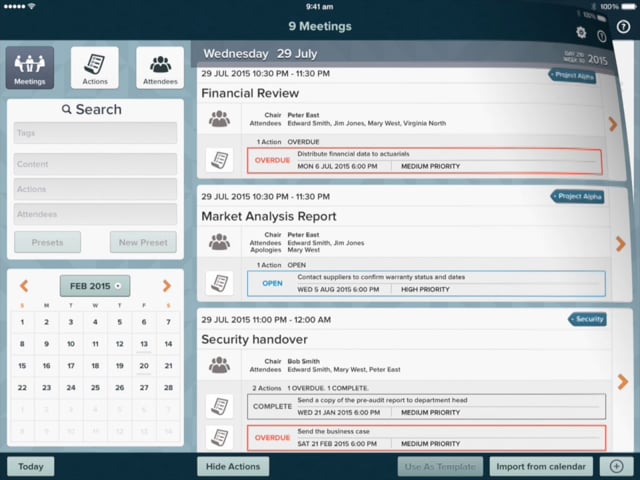The image size is (640, 480).
Task: Click action notes icon beside business case action
Action: click(219, 438)
